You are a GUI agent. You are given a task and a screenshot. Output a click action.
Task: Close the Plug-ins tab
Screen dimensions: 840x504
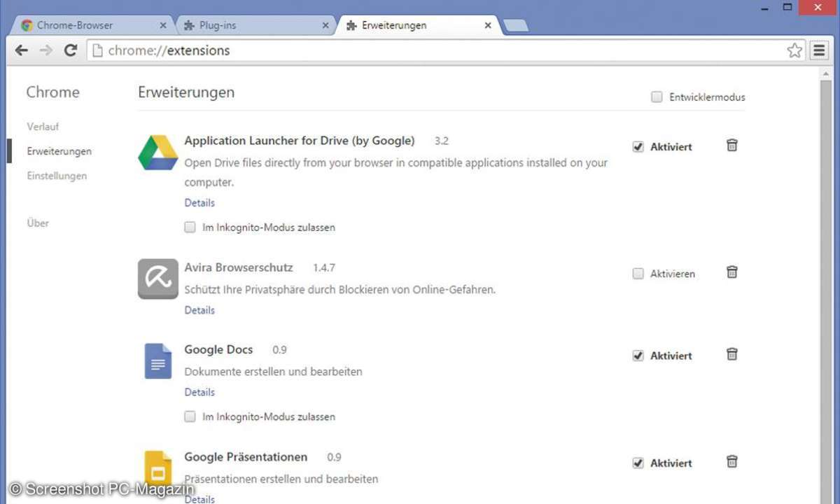pos(325,25)
